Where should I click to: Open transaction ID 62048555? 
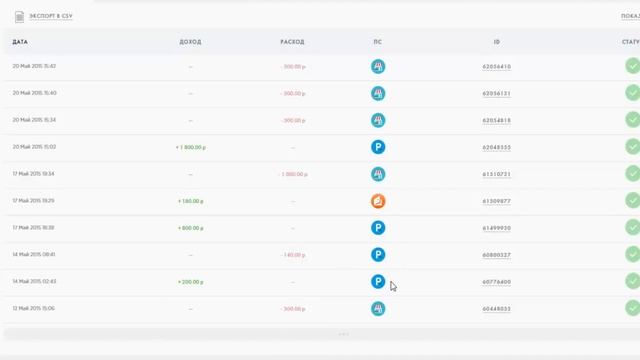point(496,147)
